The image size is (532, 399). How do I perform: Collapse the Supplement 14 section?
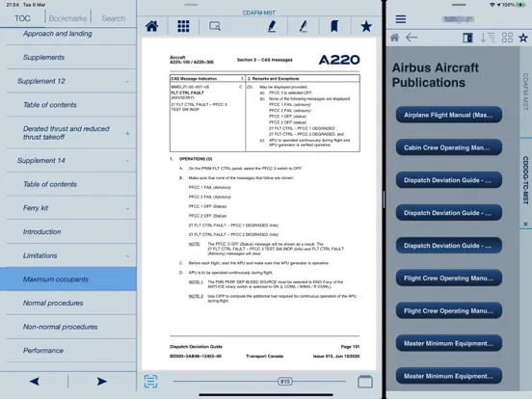pyautogui.click(x=127, y=161)
